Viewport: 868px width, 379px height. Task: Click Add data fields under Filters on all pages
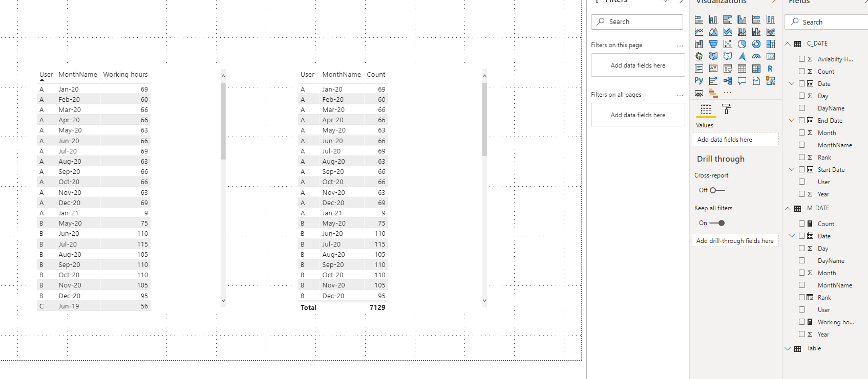(638, 115)
